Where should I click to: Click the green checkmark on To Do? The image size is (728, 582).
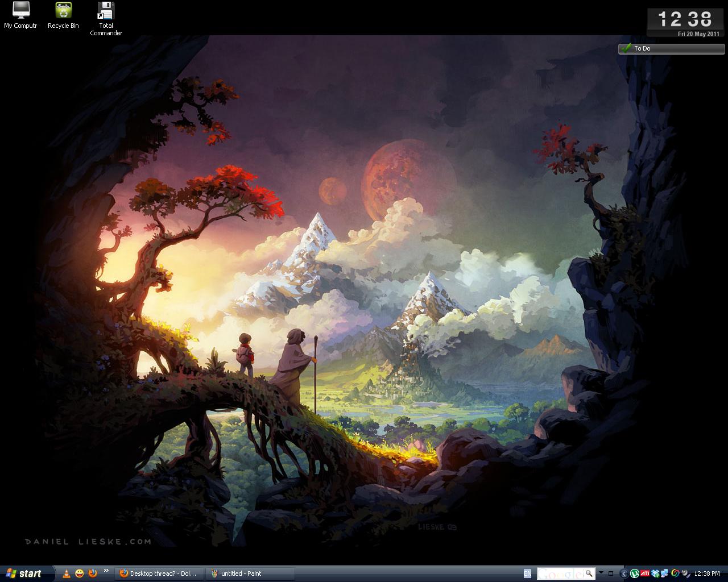pos(626,48)
